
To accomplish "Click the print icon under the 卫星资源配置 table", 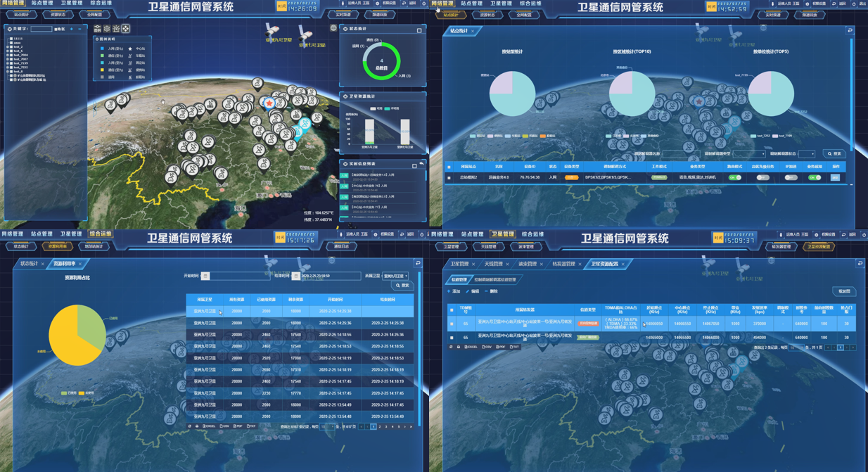I will (x=459, y=347).
